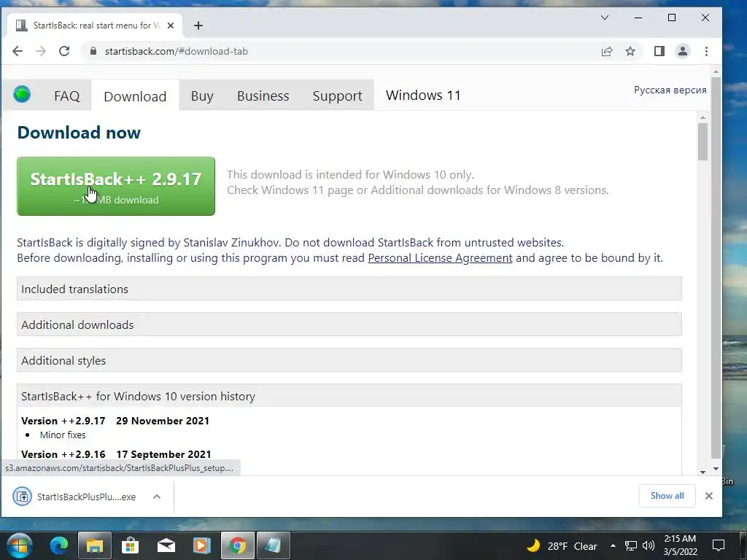The width and height of the screenshot is (747, 560).
Task: Open File Explorer from taskbar
Action: [x=95, y=545]
